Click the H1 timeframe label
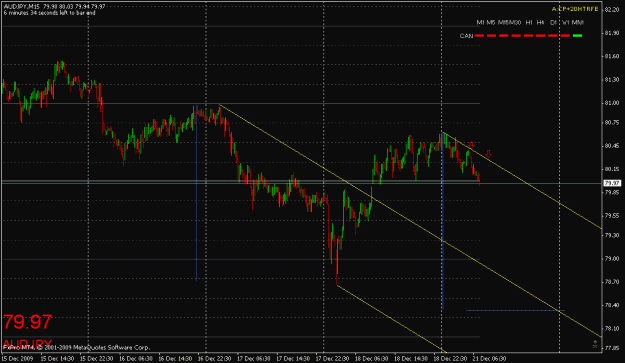Screen dimensions: 625x363 [x=529, y=23]
